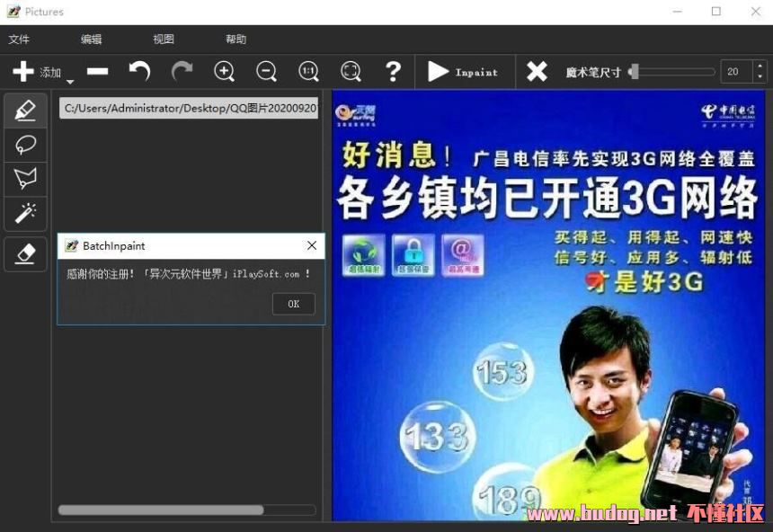Screen dimensions: 773x532
Task: Select the lasso selection tool
Action: click(26, 145)
